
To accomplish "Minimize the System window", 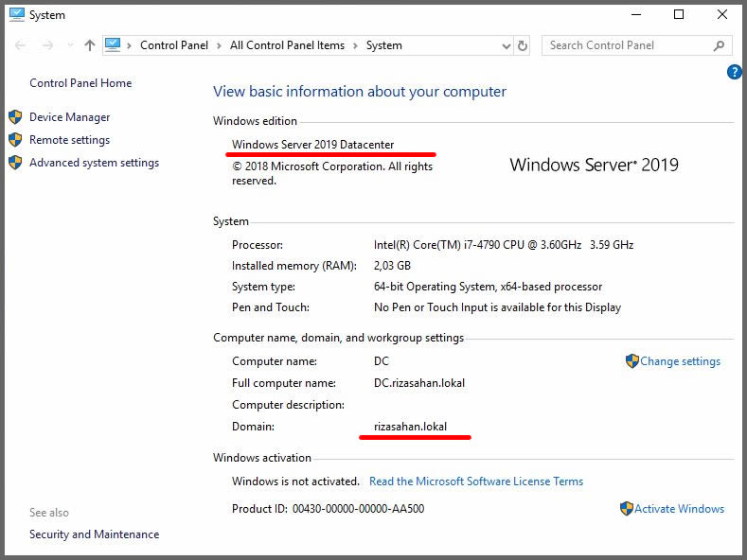I will point(636,14).
